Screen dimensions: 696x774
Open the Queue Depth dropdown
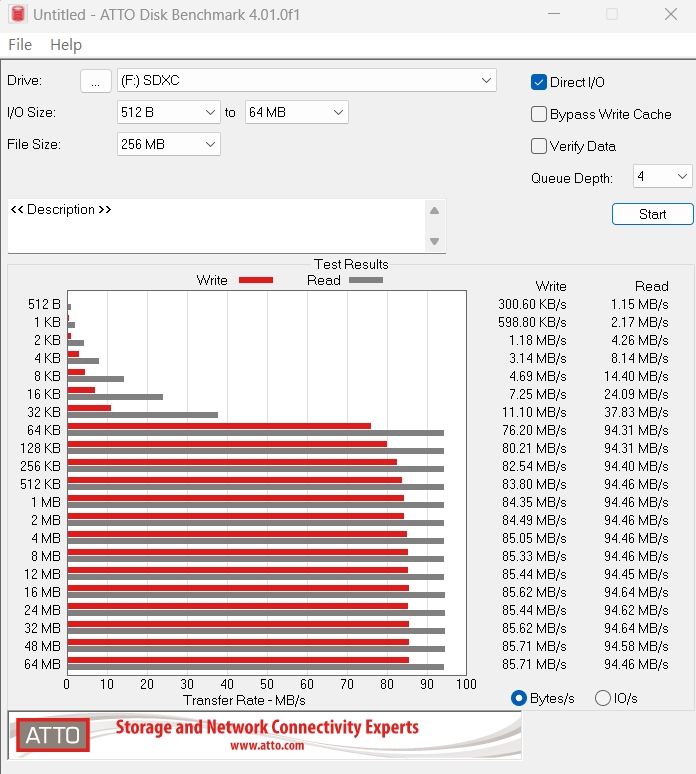[x=662, y=177]
